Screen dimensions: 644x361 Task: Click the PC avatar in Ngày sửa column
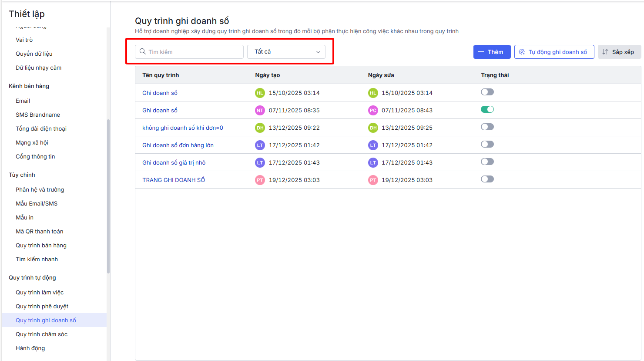(x=373, y=110)
